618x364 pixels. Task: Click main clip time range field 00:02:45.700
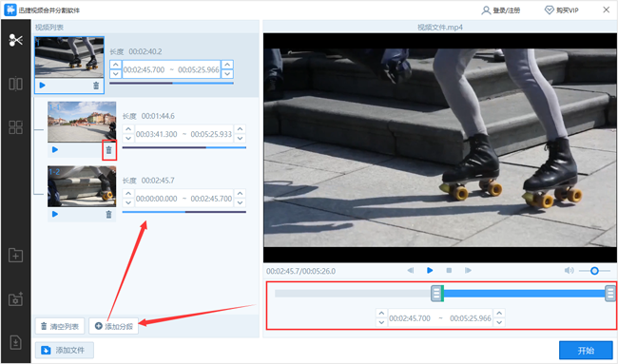[x=144, y=69]
